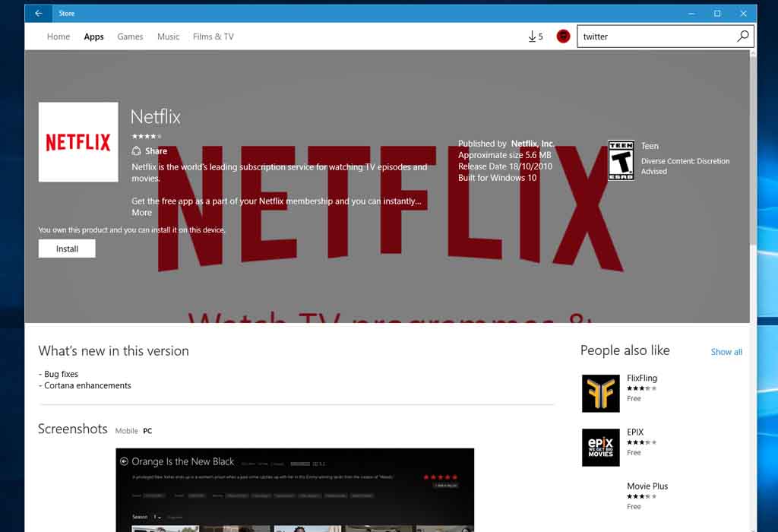
Task: Open the Games tab
Action: pos(130,36)
